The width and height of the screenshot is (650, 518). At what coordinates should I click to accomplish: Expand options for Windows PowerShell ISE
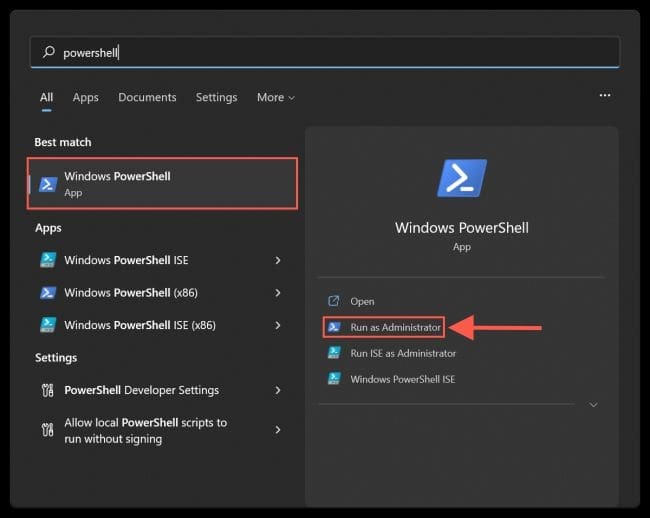[278, 260]
